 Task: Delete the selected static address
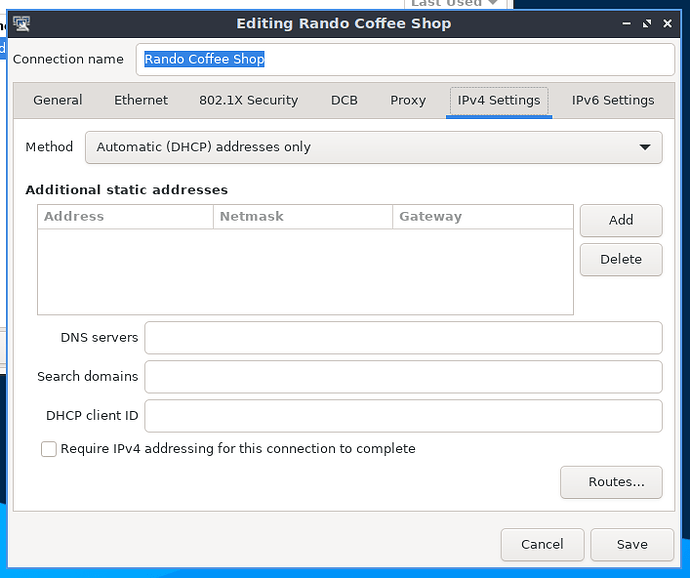(x=621, y=259)
